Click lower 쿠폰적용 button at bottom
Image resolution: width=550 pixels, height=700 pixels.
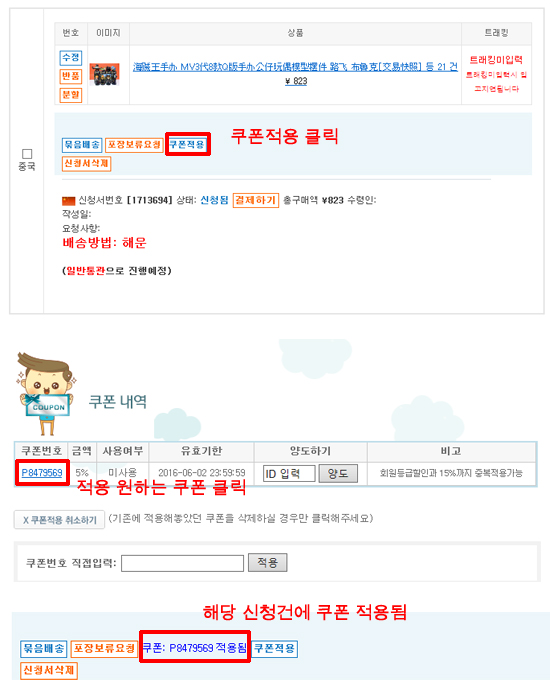(x=275, y=648)
